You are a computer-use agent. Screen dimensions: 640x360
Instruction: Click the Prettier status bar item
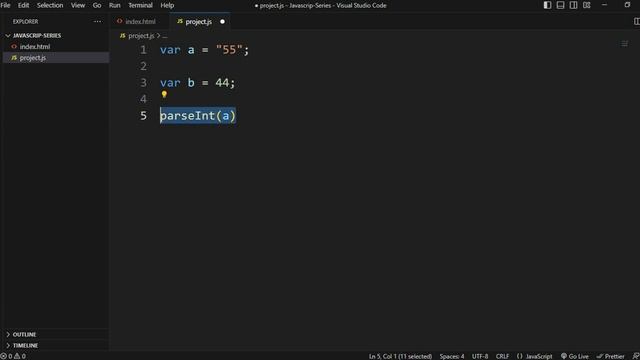click(611, 356)
